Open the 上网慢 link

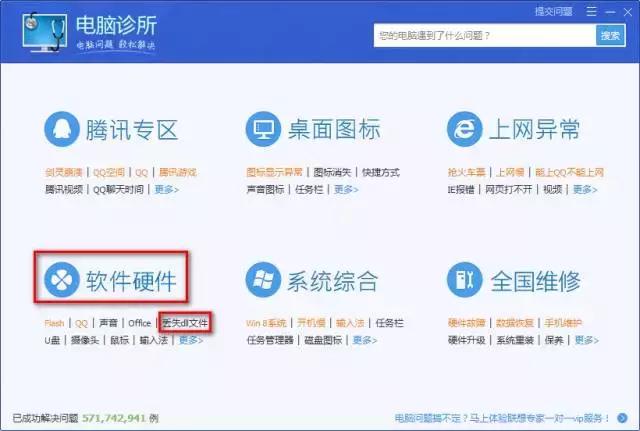pos(510,173)
